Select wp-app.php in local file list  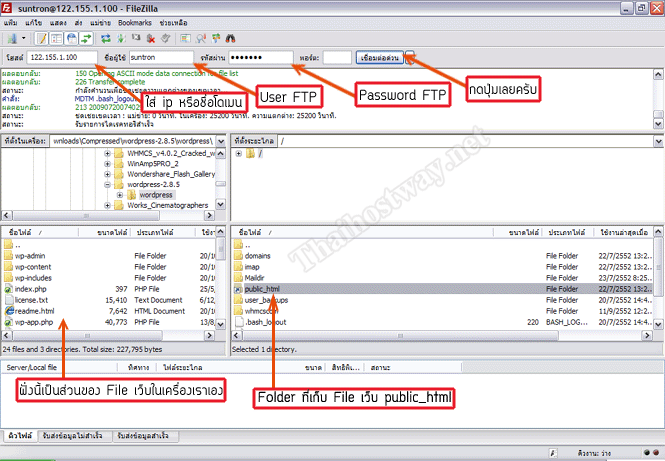coord(34,322)
